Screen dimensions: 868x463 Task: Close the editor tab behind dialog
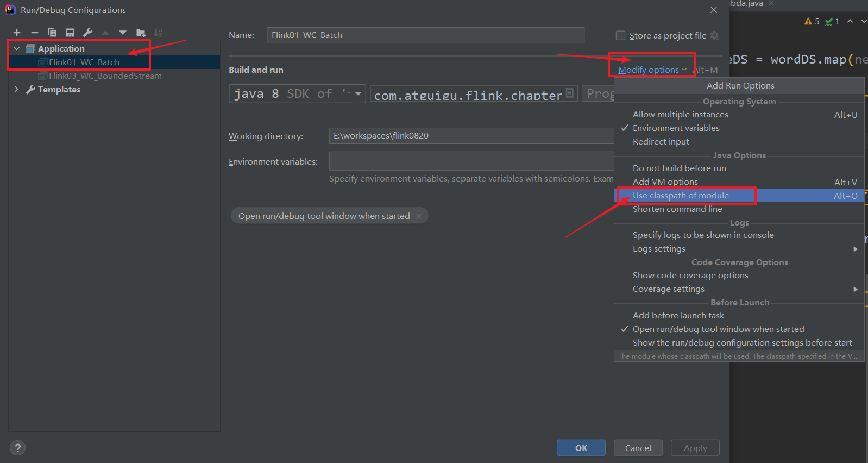pos(771,3)
